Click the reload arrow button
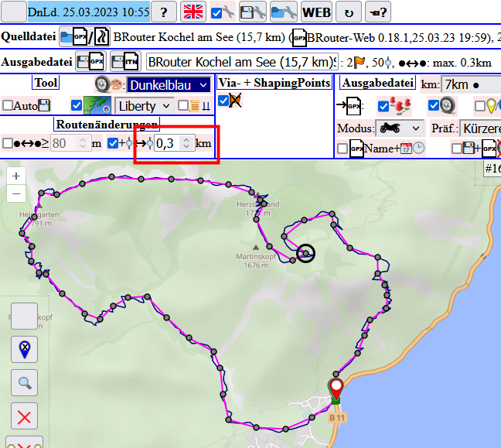 tap(348, 12)
